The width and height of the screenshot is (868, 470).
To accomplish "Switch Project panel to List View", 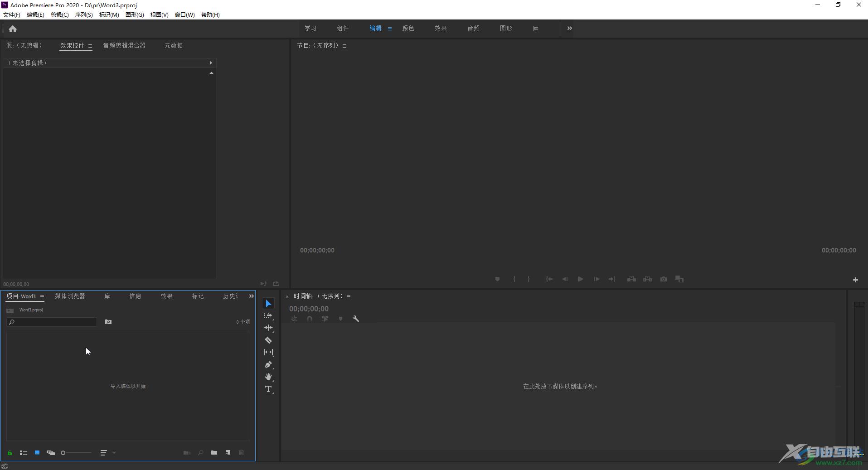I will click(23, 453).
